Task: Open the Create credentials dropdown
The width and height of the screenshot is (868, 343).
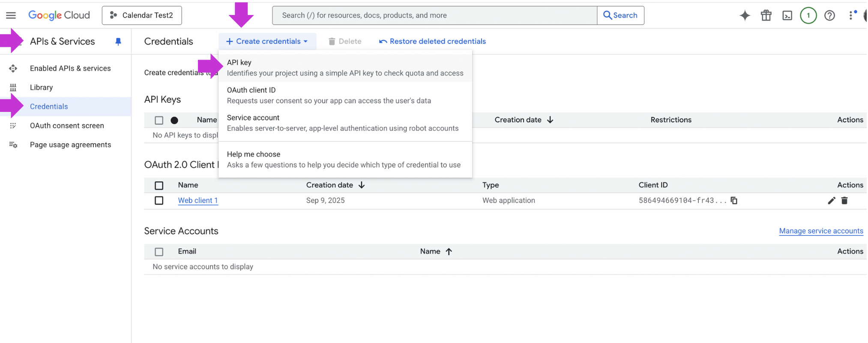Action: 267,42
